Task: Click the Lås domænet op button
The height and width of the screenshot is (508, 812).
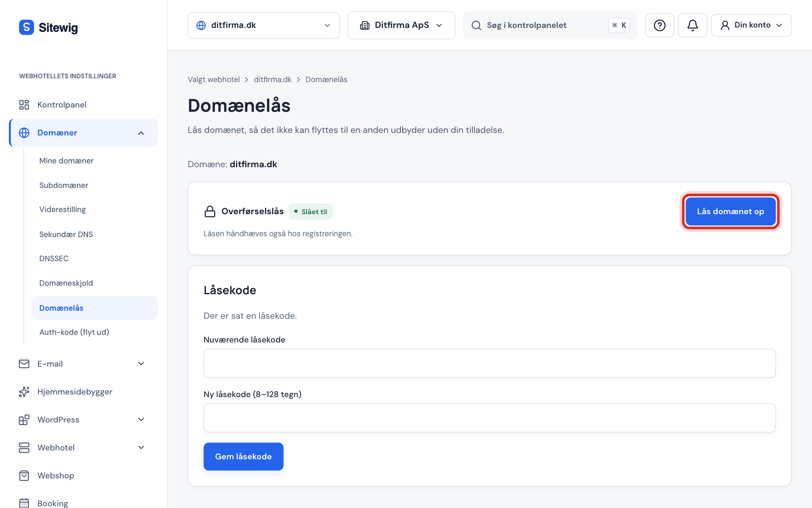Action: tap(730, 211)
